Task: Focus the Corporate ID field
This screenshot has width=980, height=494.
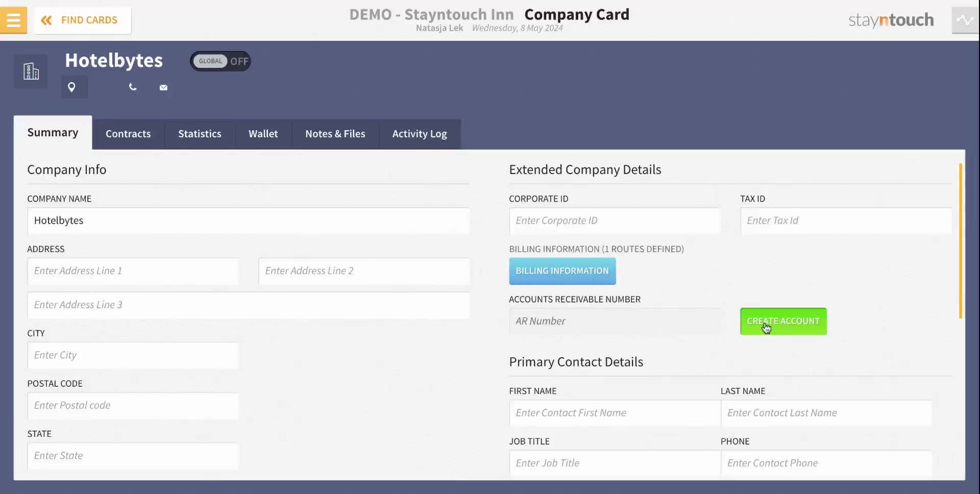Action: pos(615,221)
